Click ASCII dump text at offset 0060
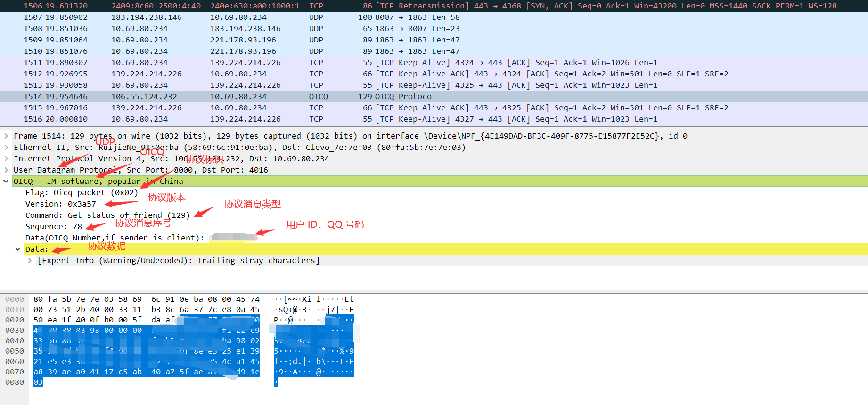868x405 pixels. [x=314, y=361]
